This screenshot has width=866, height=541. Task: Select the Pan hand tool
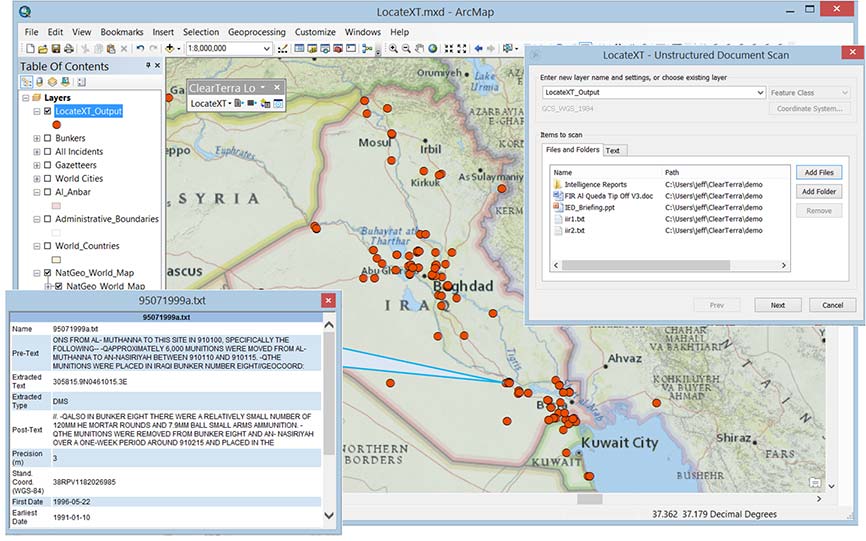419,49
